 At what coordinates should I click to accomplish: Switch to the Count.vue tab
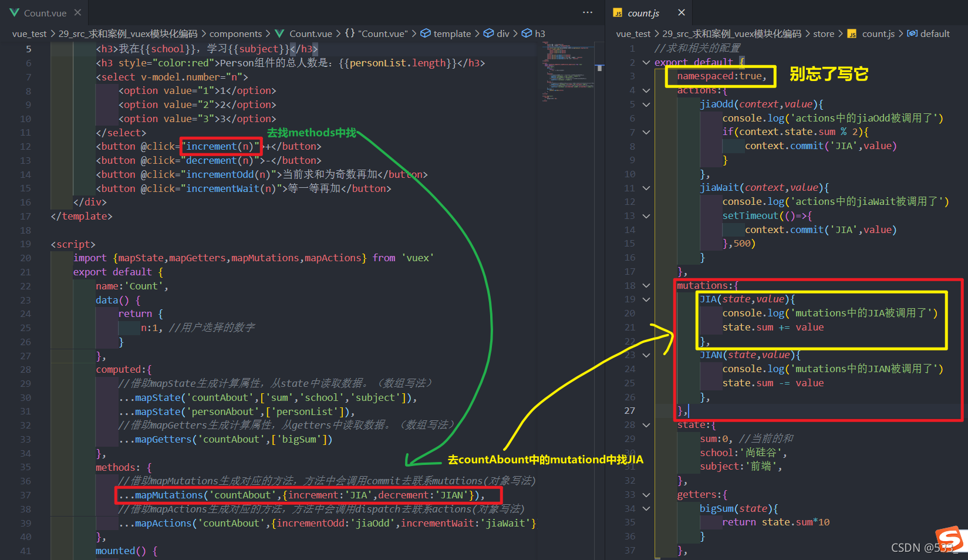45,13
